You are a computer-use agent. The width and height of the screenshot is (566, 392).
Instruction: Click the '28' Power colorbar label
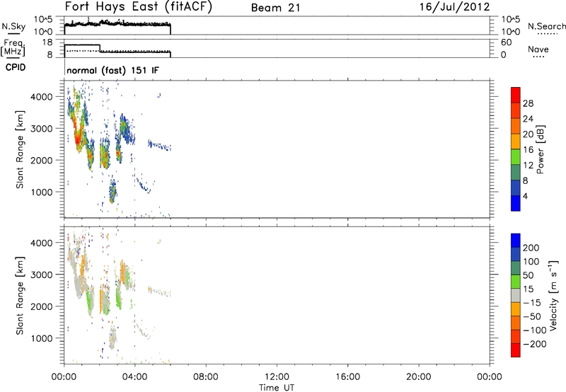click(528, 103)
